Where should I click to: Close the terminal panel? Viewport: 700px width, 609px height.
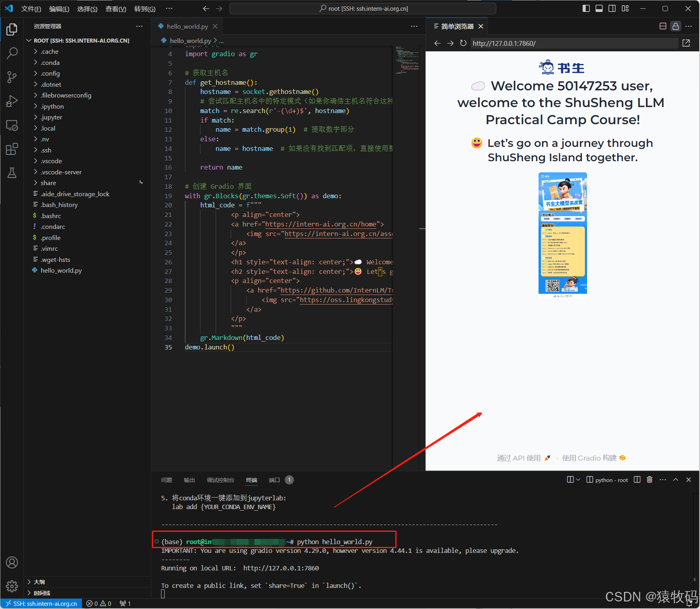click(688, 480)
